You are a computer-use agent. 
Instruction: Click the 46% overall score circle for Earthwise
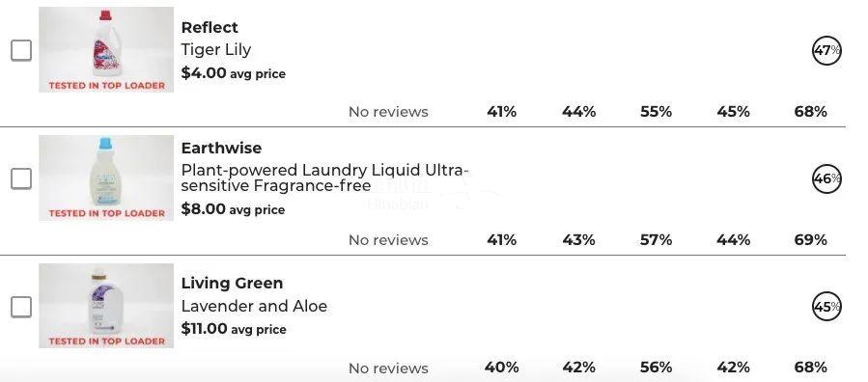pos(826,178)
